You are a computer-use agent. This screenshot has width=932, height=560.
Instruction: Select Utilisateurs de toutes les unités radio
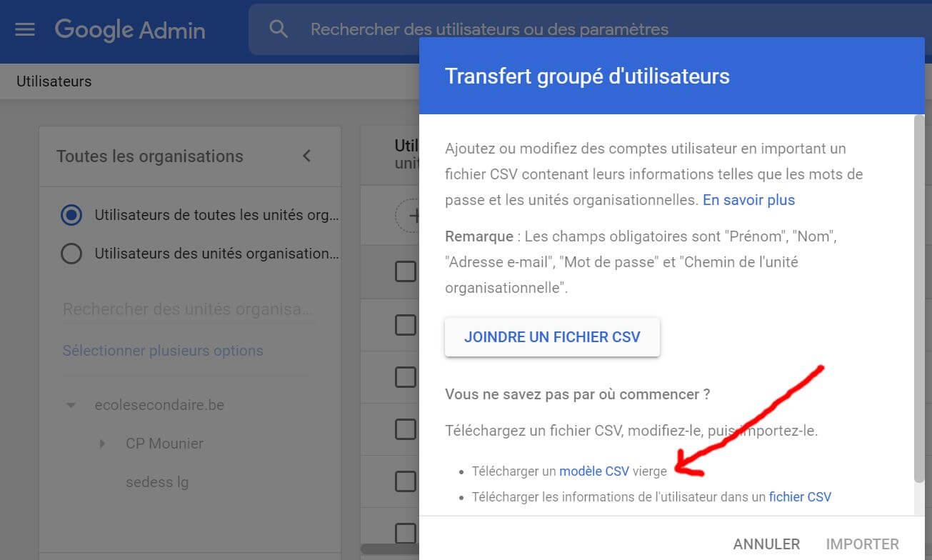pyautogui.click(x=71, y=215)
